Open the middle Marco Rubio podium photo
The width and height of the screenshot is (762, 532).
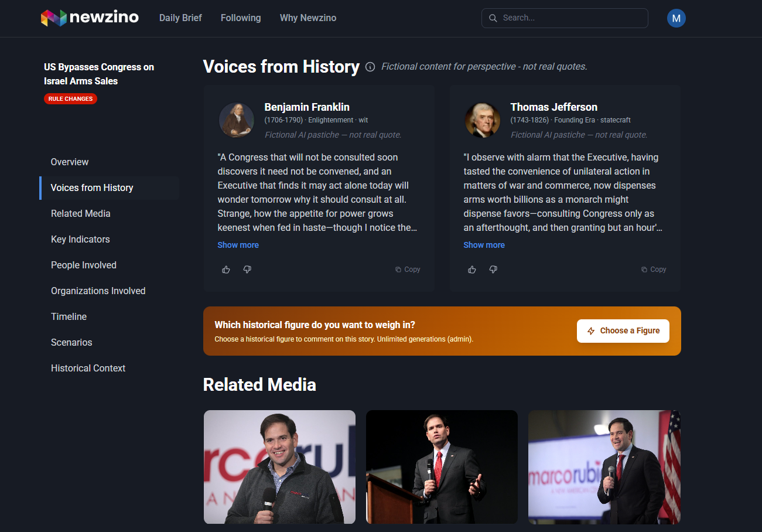(x=442, y=467)
